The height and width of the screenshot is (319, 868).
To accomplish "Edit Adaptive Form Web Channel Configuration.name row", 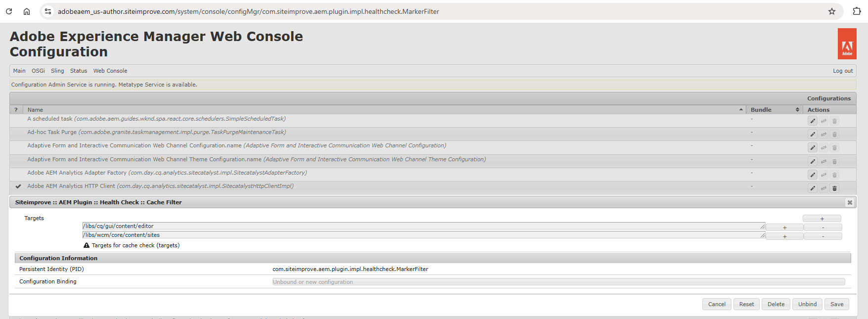I will click(813, 148).
